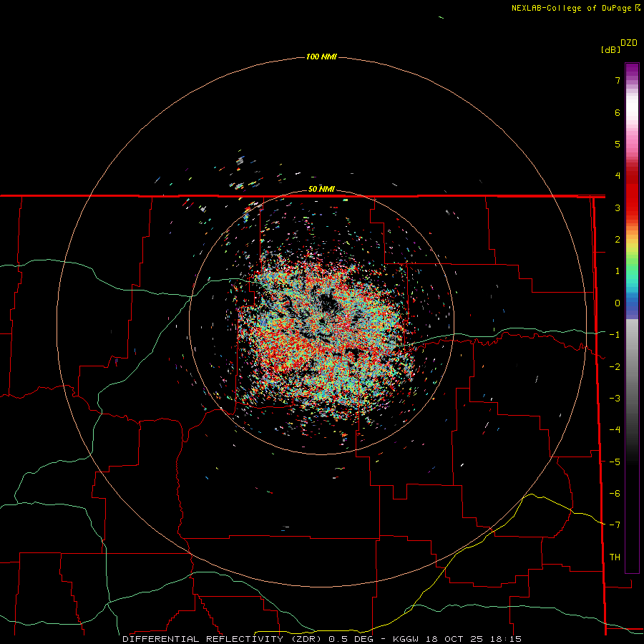This screenshot has width=644, height=644.
Task: Click the KGGW station identifier in caption
Action: point(406,639)
